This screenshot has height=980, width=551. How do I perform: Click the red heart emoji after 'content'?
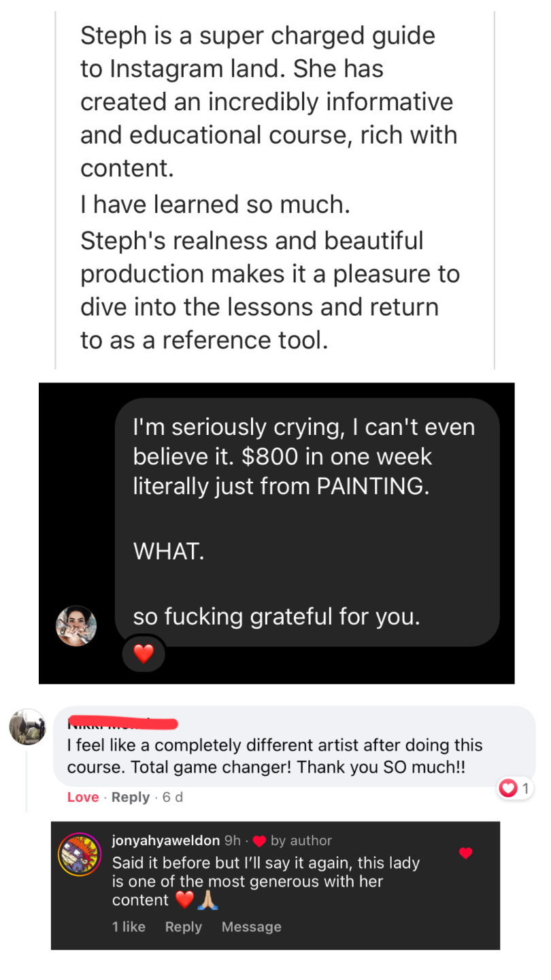[x=184, y=900]
